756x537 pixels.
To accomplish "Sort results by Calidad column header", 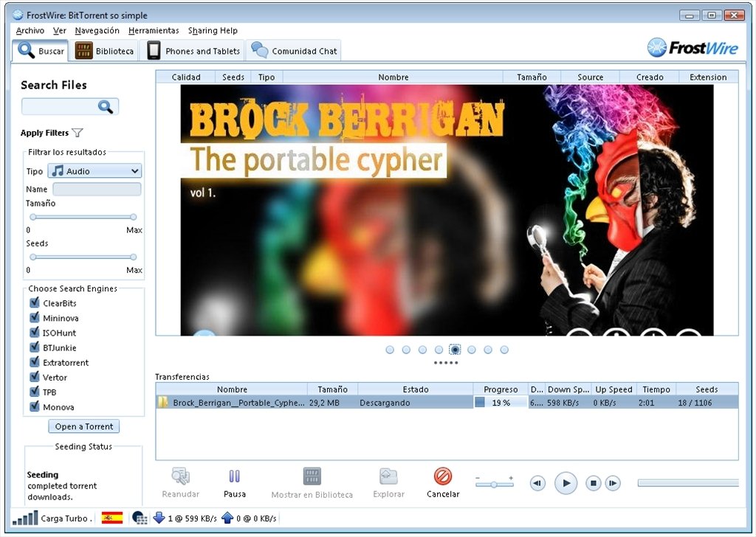I will pyautogui.click(x=185, y=77).
